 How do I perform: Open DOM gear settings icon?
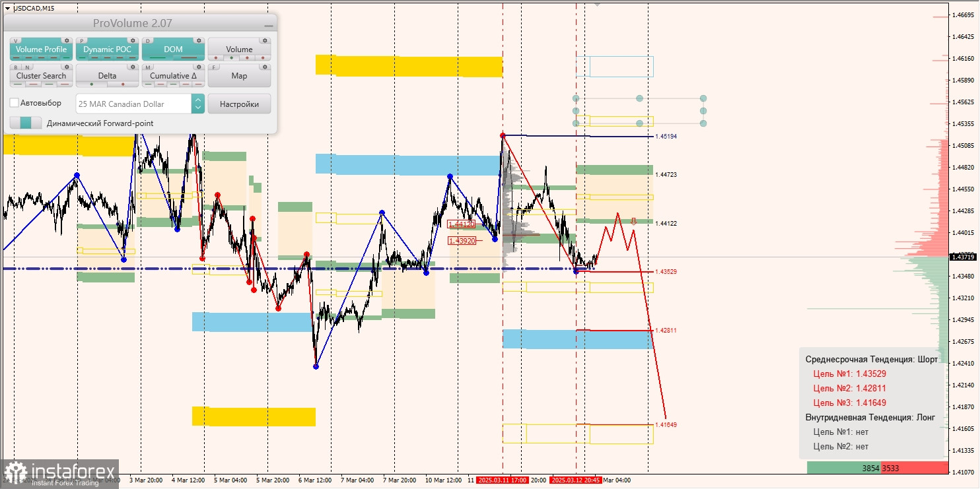coord(199,41)
